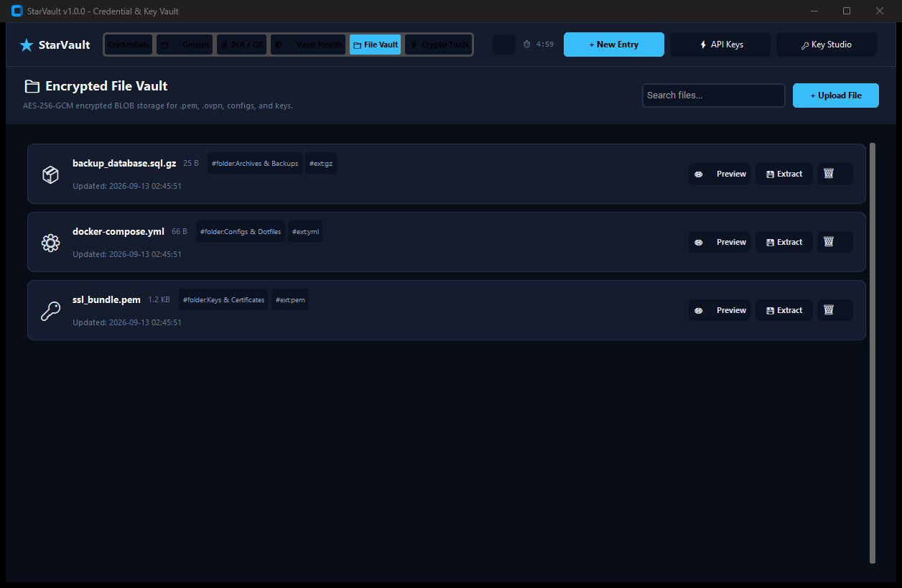Click the #ext:gz tag
This screenshot has width=902, height=588.
(321, 163)
